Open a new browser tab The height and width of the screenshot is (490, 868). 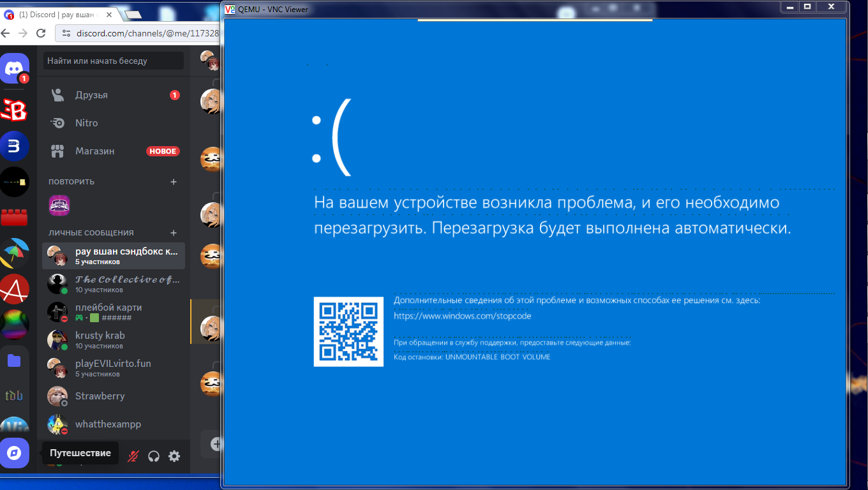(133, 15)
